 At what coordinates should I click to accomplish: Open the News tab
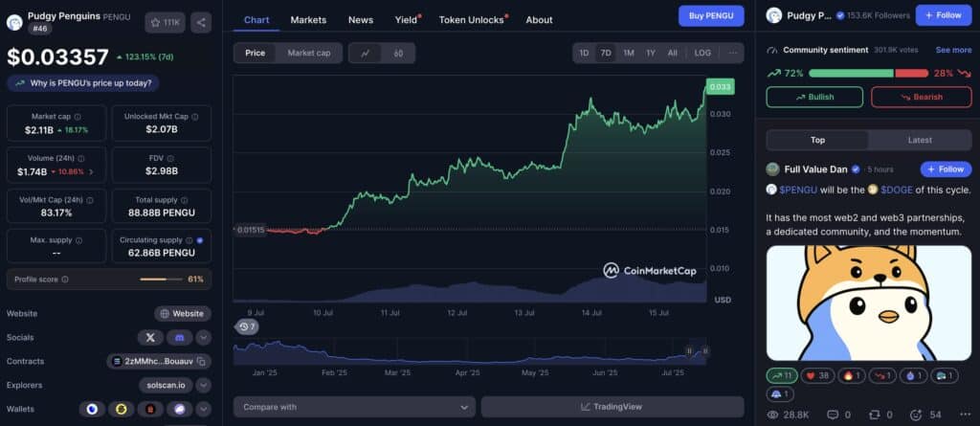[361, 20]
